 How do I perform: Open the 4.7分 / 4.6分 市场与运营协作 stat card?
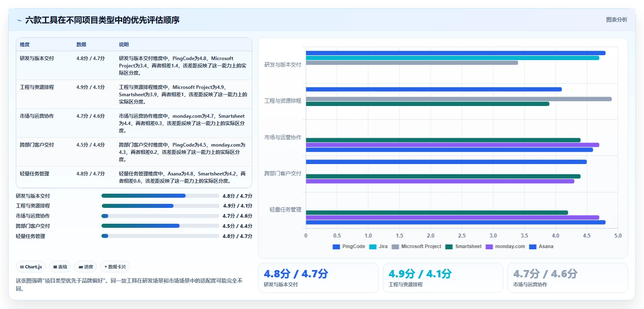pyautogui.click(x=567, y=278)
